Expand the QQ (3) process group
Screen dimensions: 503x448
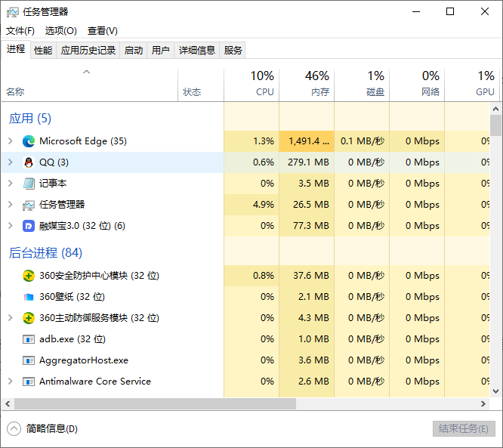point(11,162)
